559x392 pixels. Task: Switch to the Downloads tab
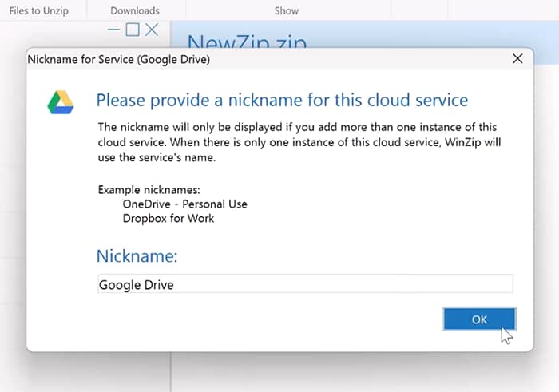[x=135, y=10]
